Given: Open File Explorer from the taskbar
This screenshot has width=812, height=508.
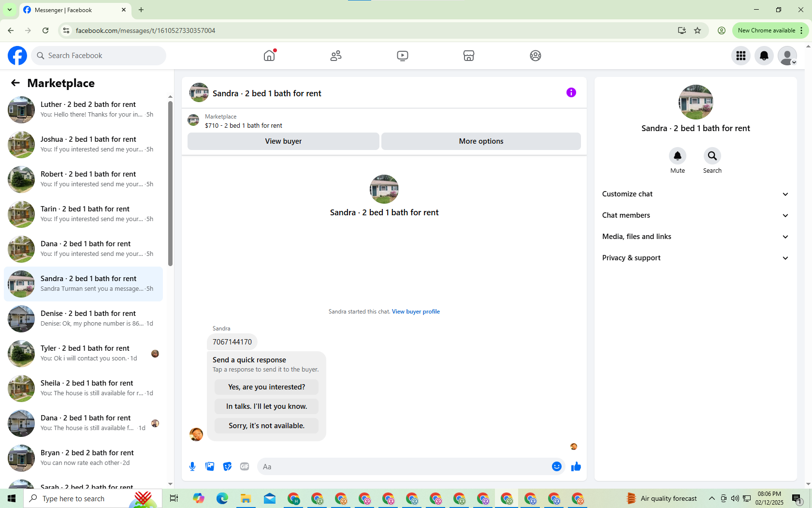Looking at the screenshot, I should (x=246, y=498).
